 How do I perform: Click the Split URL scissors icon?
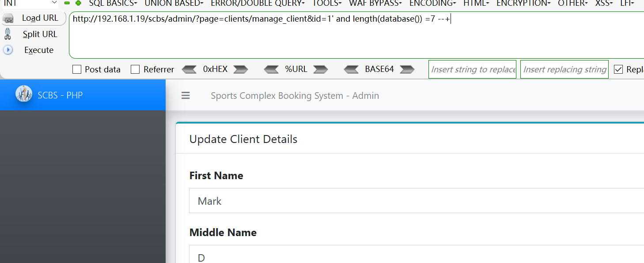tap(8, 34)
